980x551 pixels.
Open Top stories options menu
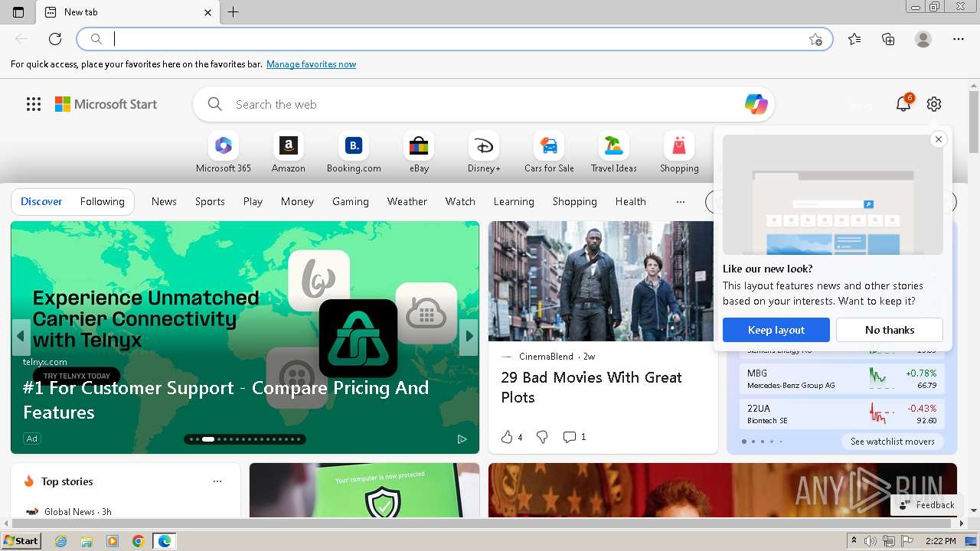(217, 481)
